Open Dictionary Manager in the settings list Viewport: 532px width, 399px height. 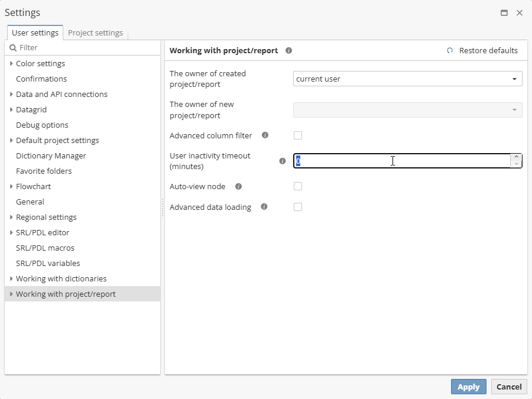51,155
